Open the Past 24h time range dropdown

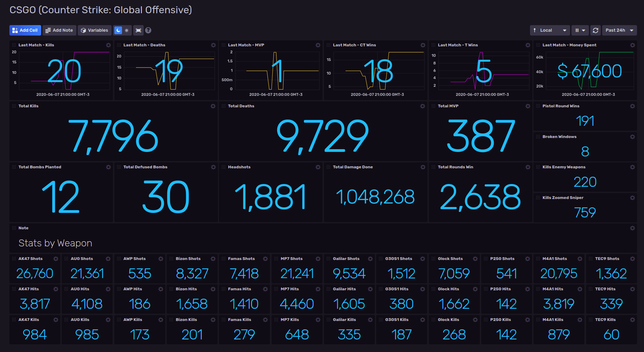click(x=619, y=30)
